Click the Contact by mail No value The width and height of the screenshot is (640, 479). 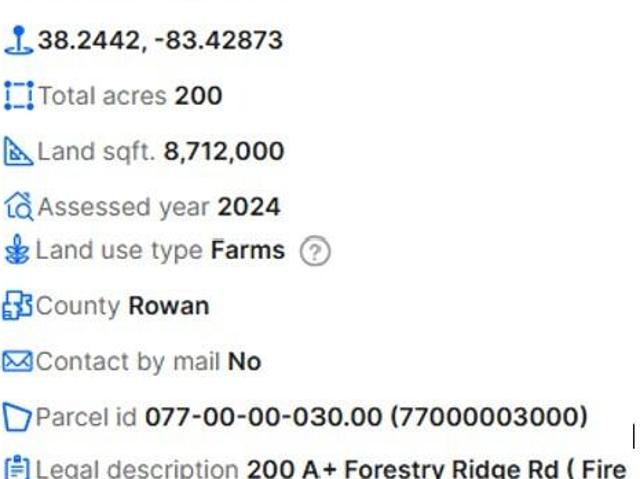point(244,361)
